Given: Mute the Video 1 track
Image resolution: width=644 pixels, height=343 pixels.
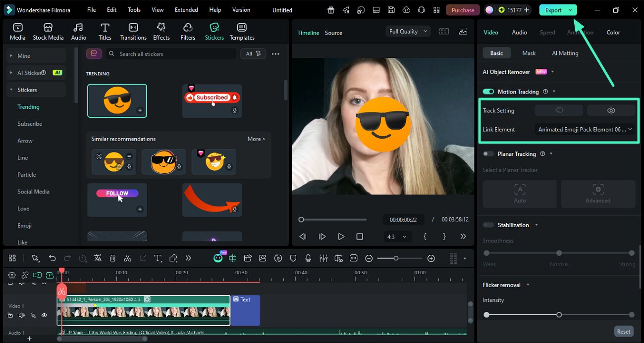Looking at the screenshot, I should 22,315.
